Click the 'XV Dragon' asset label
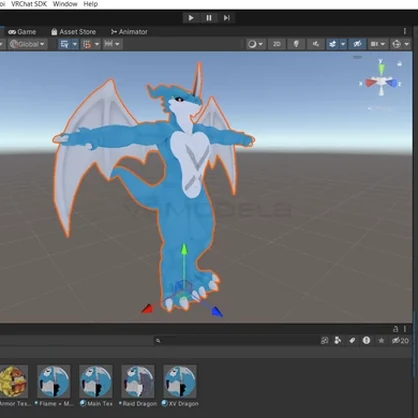 pyautogui.click(x=183, y=404)
